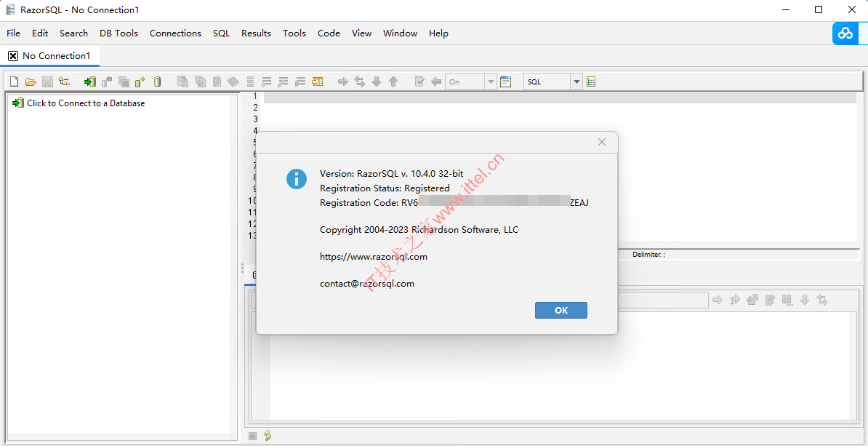This screenshot has width=868, height=446.
Task: Click the green sheet icon after SQL dropdown
Action: click(591, 82)
